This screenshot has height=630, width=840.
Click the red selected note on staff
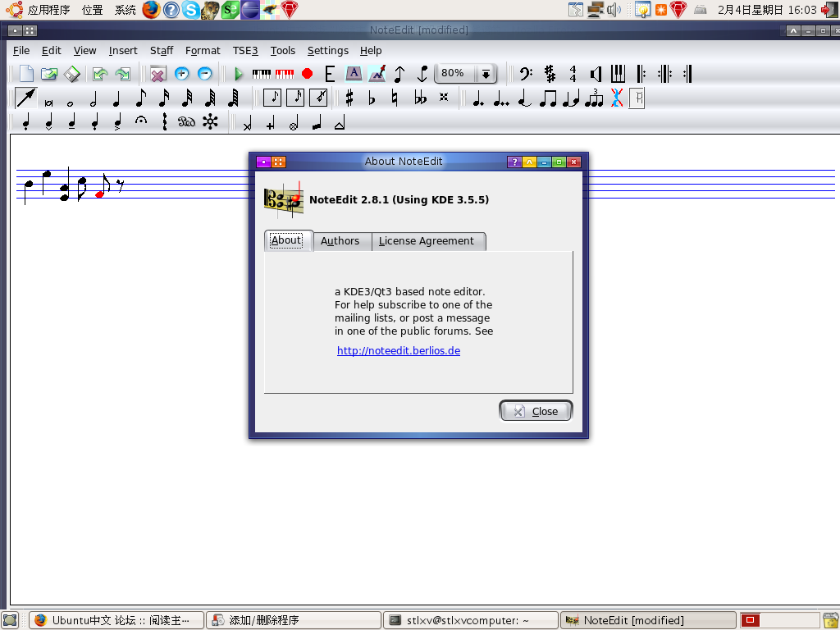99,194
